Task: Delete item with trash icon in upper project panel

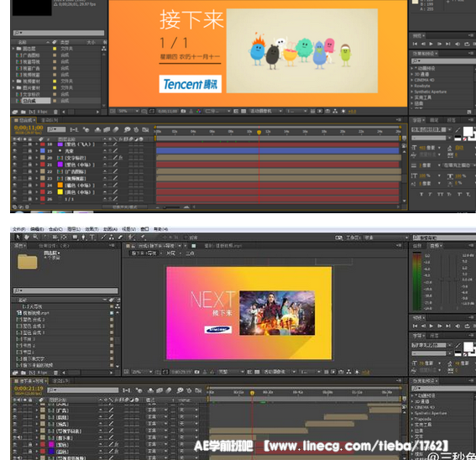Action: [x=55, y=112]
